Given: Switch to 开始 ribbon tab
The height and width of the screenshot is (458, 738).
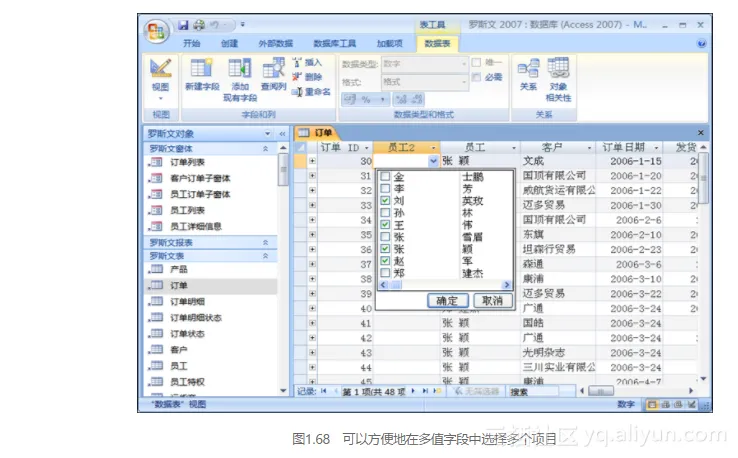Looking at the screenshot, I should pos(192,43).
